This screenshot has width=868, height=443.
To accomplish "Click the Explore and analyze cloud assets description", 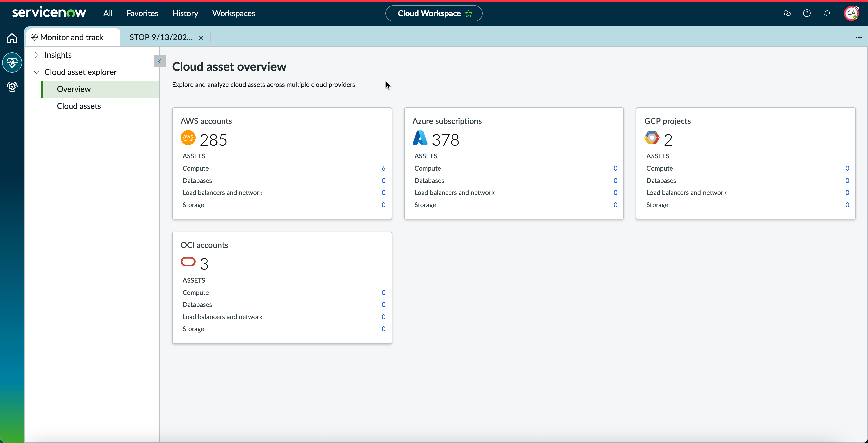I will click(x=263, y=85).
